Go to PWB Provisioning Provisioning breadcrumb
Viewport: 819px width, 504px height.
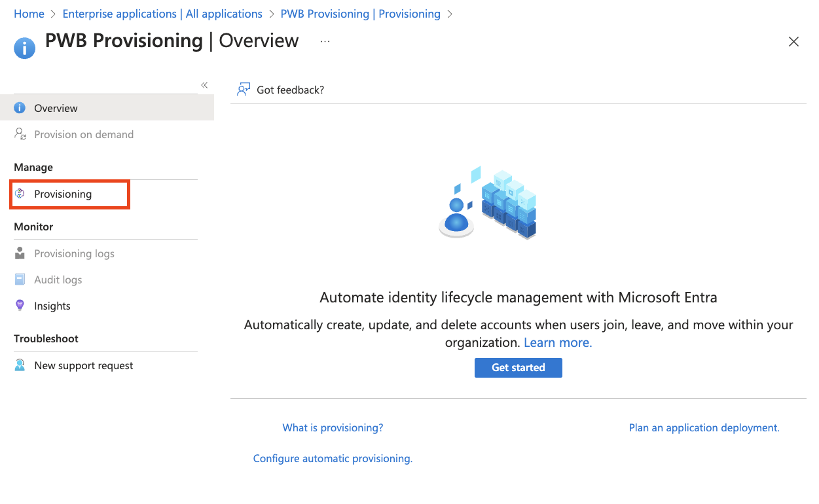[x=361, y=14]
